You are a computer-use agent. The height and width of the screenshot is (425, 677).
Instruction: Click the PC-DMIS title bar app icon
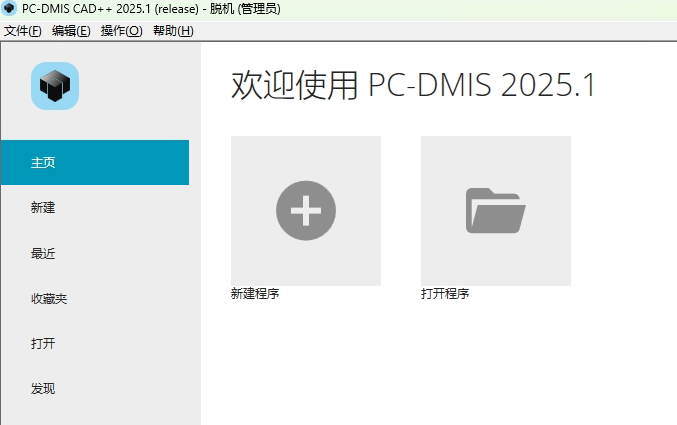pyautogui.click(x=9, y=8)
